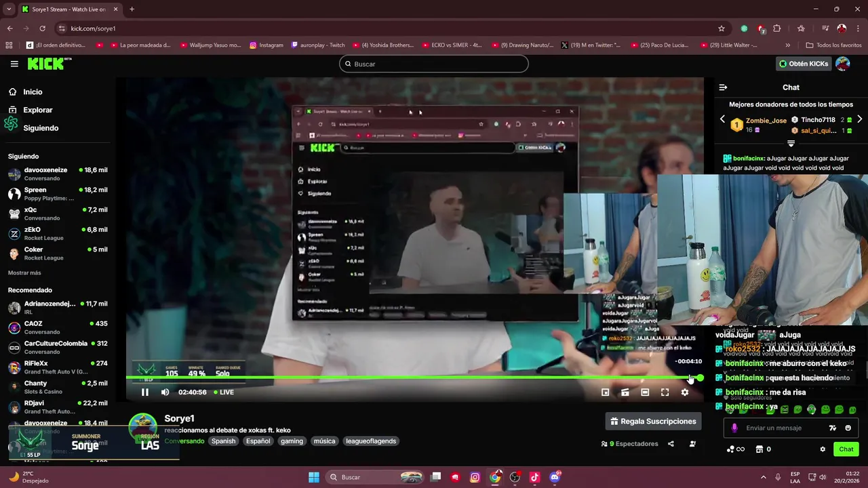
Task: Open channel points icon
Action: coord(735,449)
